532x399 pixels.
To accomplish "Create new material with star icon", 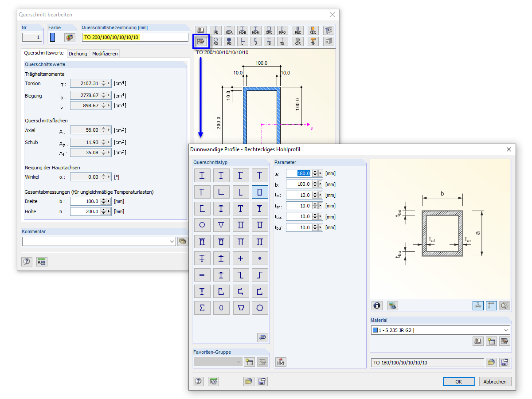I will (491, 341).
